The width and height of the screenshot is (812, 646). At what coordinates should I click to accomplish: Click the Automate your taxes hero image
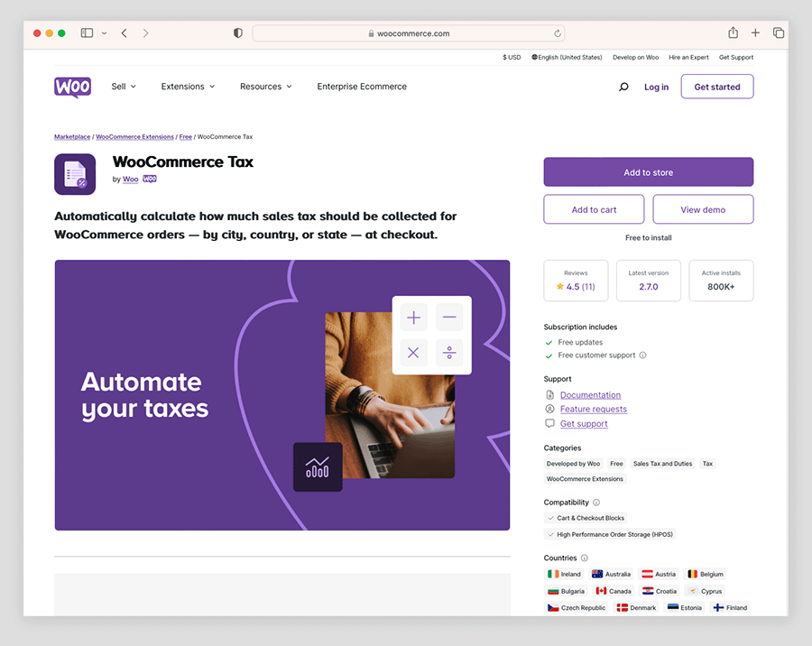[282, 395]
